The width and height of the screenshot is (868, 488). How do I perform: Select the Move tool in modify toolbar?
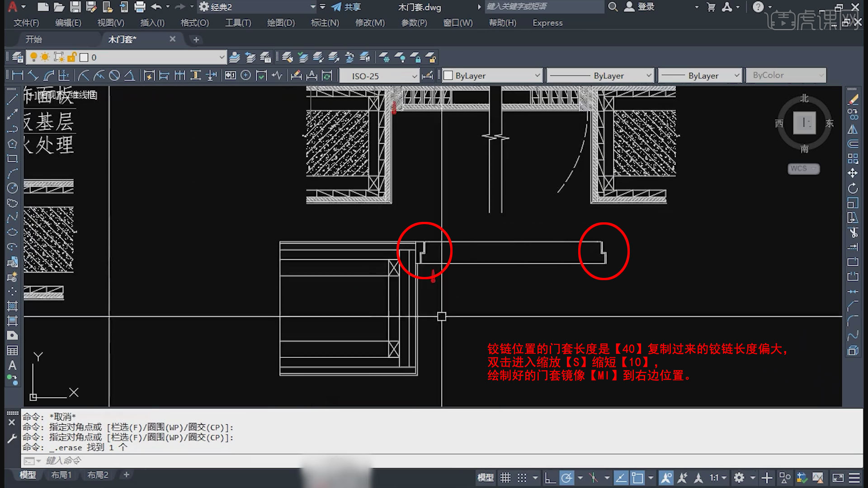[x=853, y=174]
